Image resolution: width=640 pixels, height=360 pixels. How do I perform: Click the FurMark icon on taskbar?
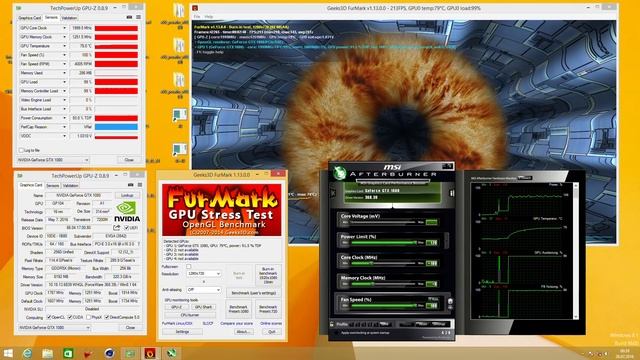[150, 353]
